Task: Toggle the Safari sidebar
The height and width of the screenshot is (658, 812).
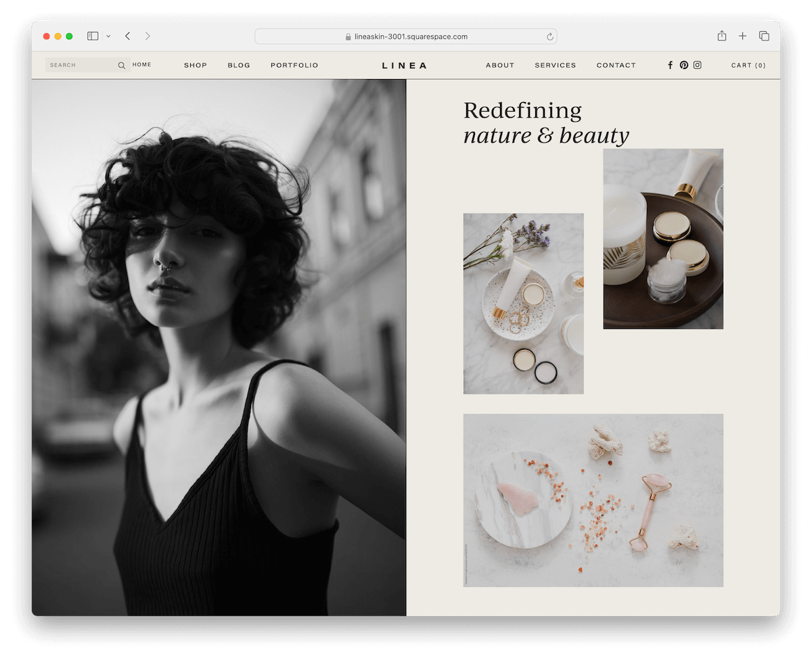Action: coord(92,36)
